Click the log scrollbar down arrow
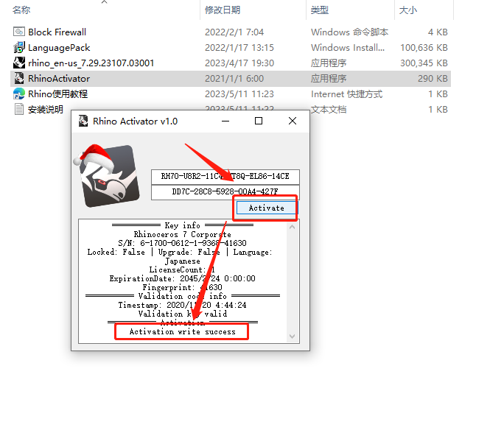 tap(293, 336)
